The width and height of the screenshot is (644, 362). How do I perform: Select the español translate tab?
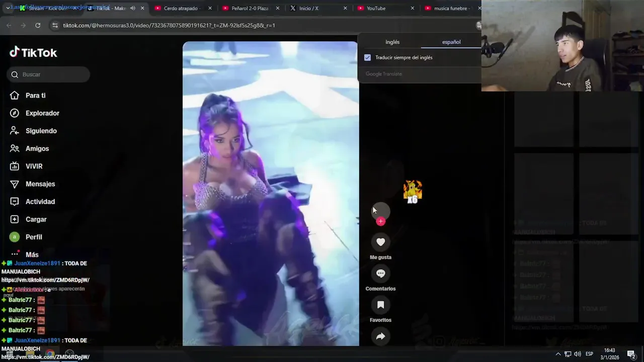[x=451, y=42]
